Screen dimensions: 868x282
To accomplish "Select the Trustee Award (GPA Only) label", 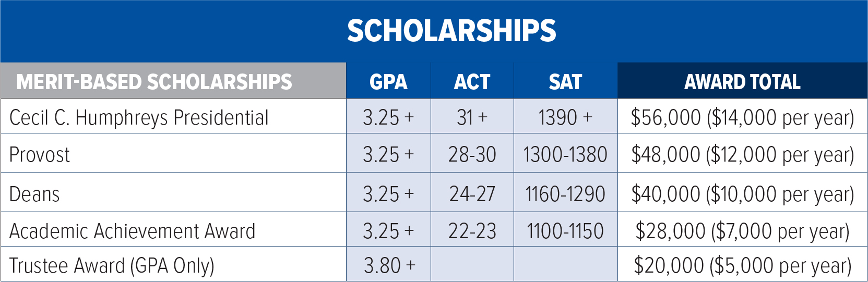I will tap(112, 265).
